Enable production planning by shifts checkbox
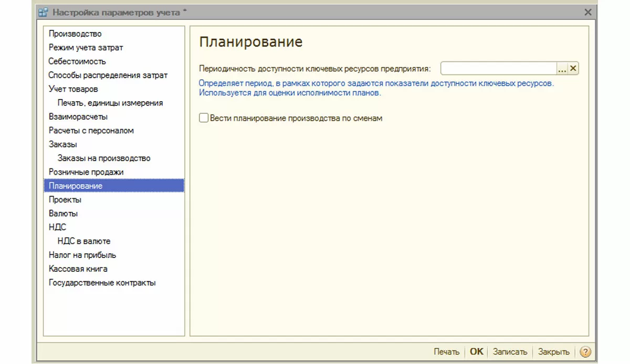 (x=204, y=119)
